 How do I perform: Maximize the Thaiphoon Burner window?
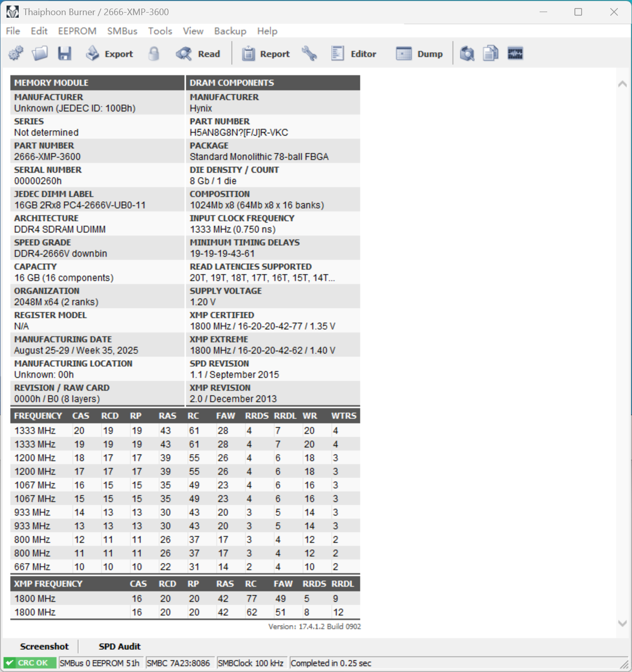578,12
